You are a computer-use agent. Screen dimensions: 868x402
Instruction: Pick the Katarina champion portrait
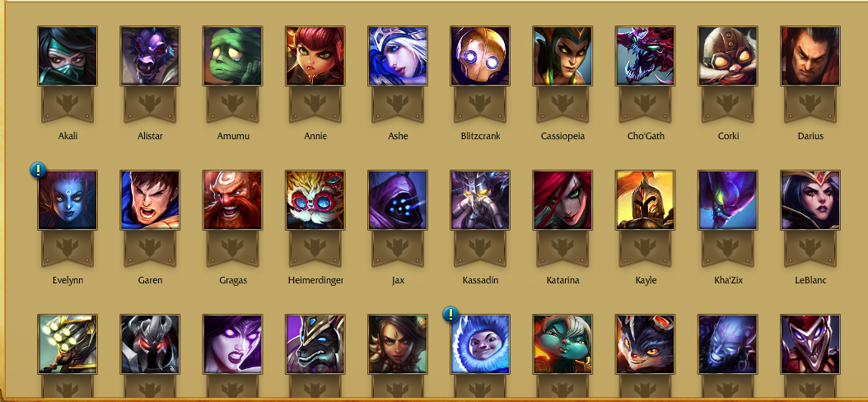pyautogui.click(x=562, y=200)
